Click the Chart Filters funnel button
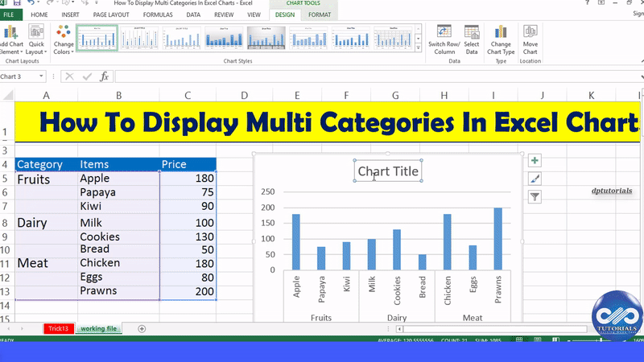Image resolution: width=644 pixels, height=362 pixels. coord(535,197)
